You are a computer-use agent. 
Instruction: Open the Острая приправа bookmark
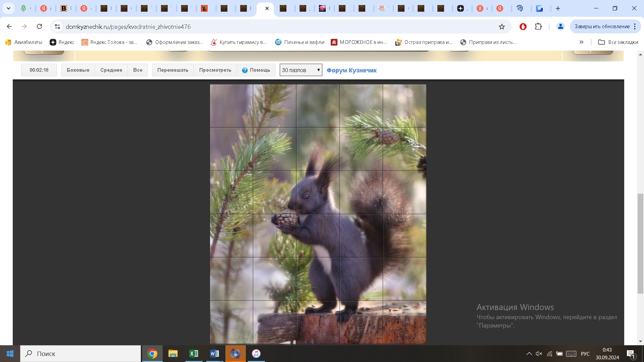(x=424, y=42)
